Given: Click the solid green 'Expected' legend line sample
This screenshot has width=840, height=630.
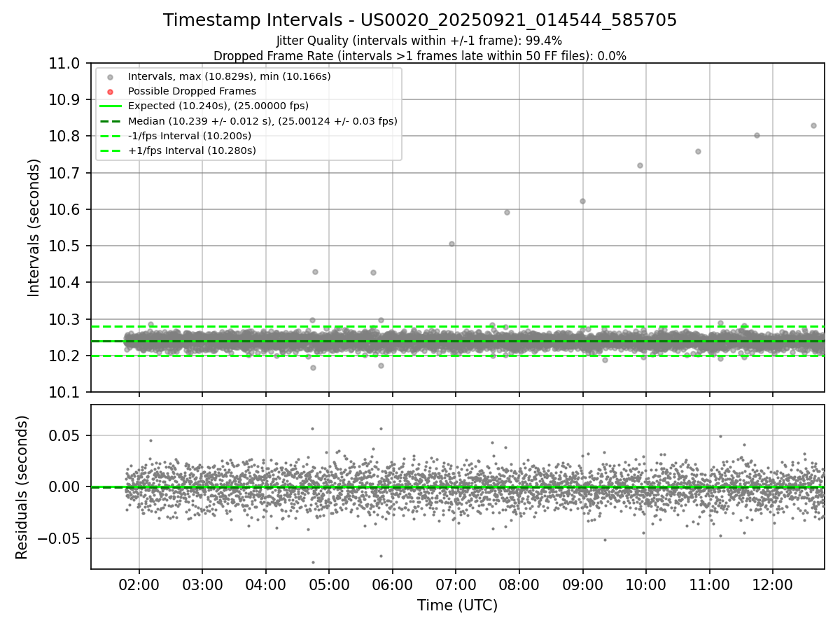Looking at the screenshot, I should click(110, 106).
